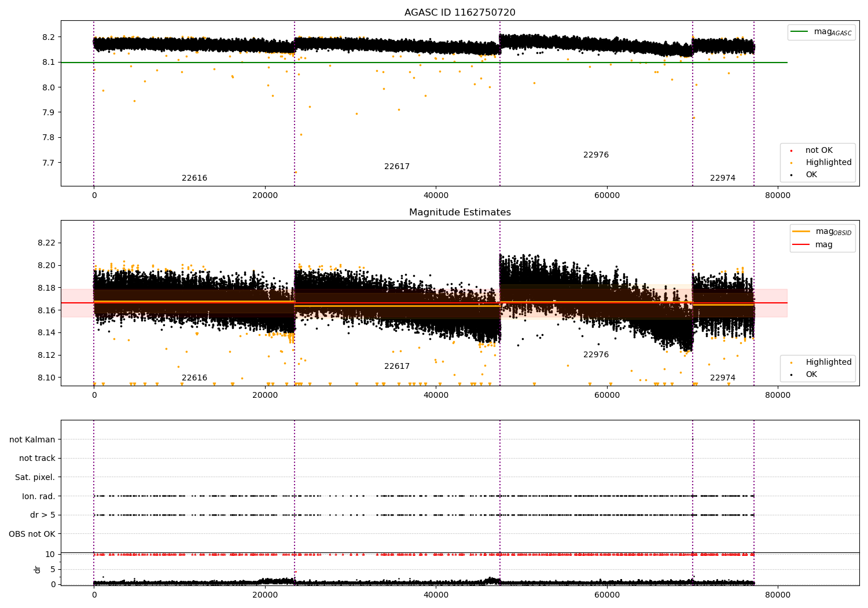
Task: Click the 8.22 tick on Magnitude Estimates
Action: pyautogui.click(x=46, y=243)
